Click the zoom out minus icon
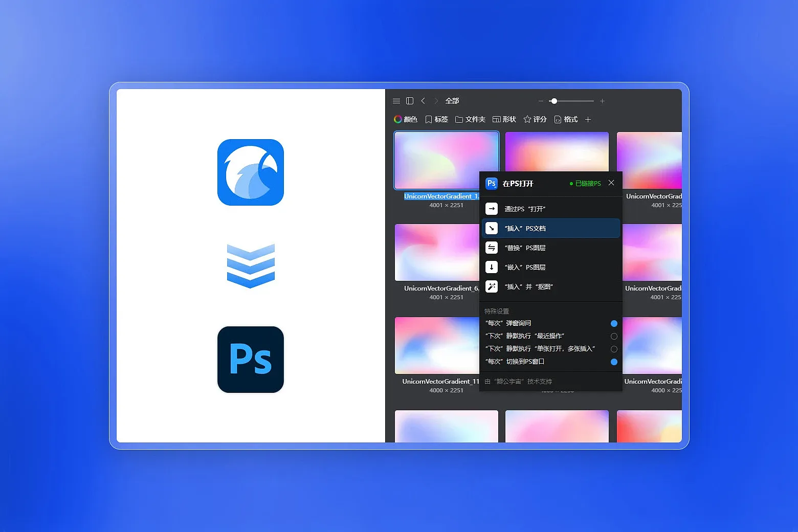The image size is (798, 532). 541,101
